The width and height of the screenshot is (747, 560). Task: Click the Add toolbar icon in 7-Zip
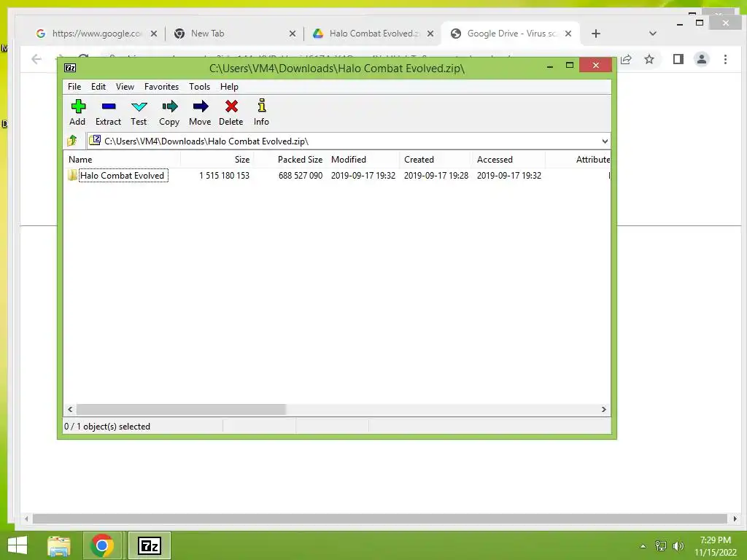point(77,112)
